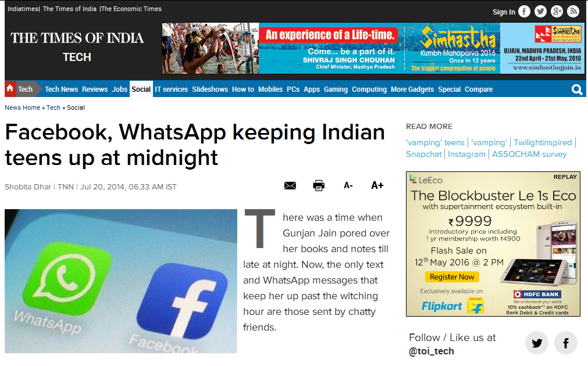Viewport: 588px width, 366px height.
Task: Email this article via envelope icon
Action: (290, 185)
